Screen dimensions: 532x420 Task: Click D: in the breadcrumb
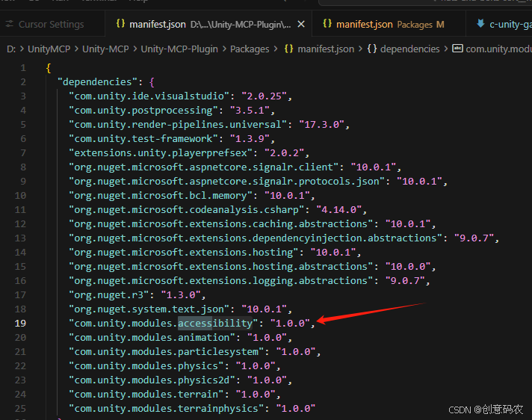(11, 49)
